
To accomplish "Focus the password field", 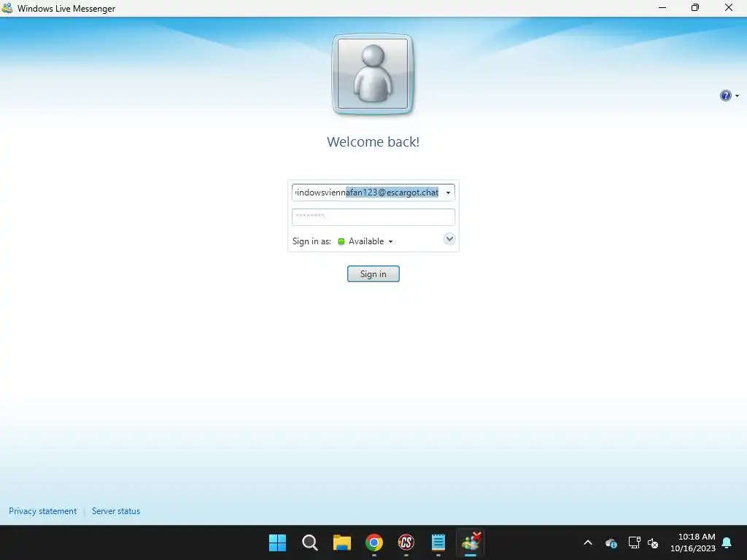I will coord(373,217).
